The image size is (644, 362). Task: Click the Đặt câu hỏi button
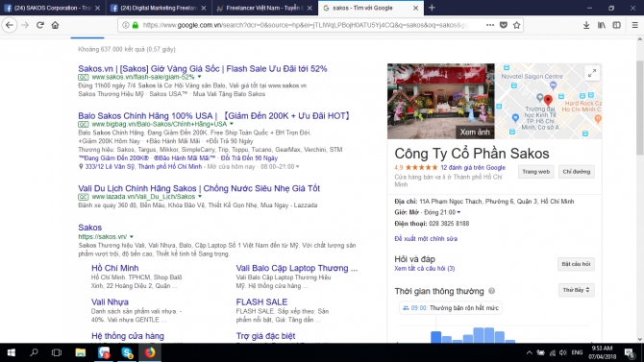point(576,264)
